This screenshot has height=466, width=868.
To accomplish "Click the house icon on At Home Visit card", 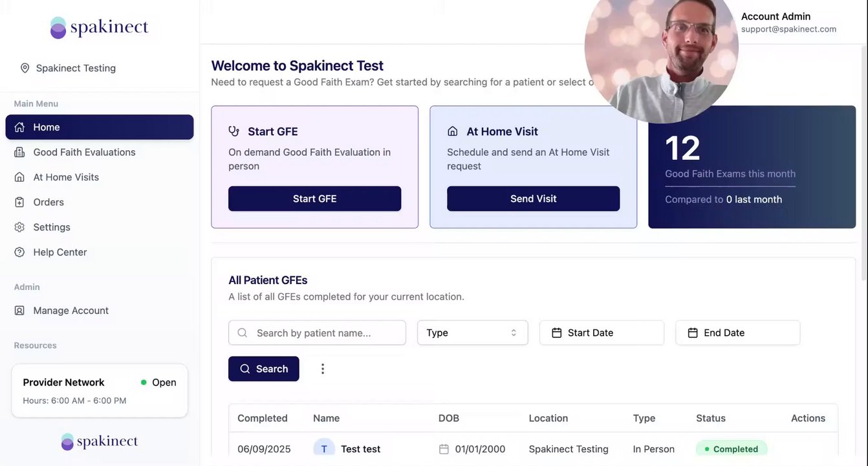I will (453, 131).
